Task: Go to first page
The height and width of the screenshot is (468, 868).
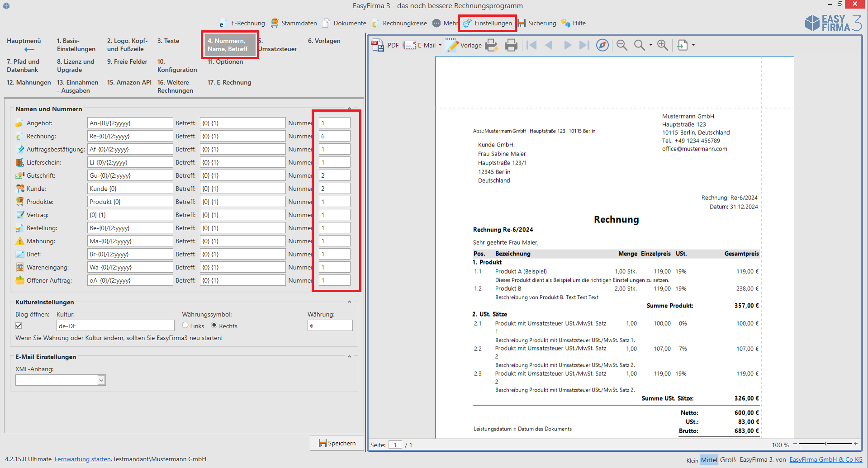Action: [532, 45]
